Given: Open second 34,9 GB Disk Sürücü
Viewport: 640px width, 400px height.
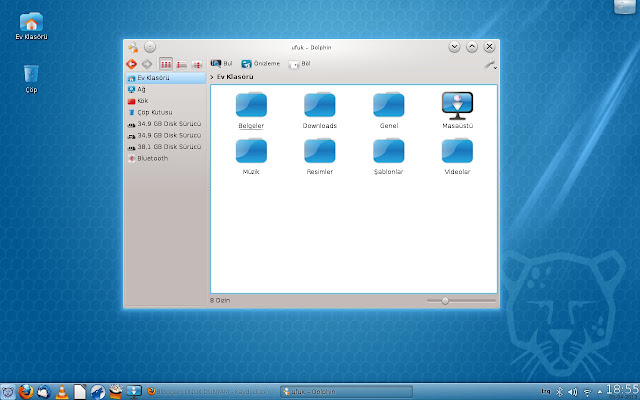Looking at the screenshot, I should [166, 135].
